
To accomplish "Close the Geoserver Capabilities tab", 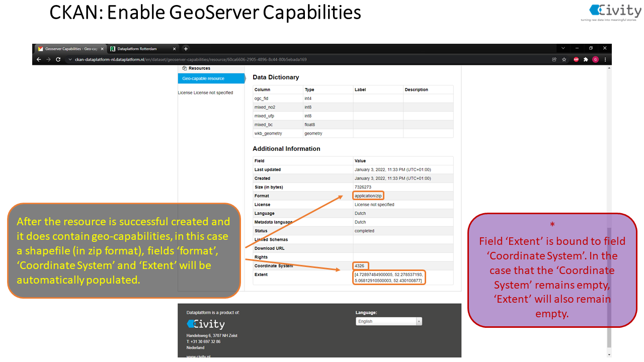I will 102,49.
